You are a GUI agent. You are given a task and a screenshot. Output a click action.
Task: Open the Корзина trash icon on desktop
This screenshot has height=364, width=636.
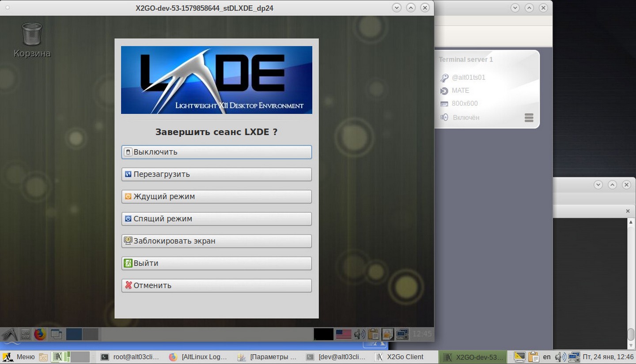[32, 40]
